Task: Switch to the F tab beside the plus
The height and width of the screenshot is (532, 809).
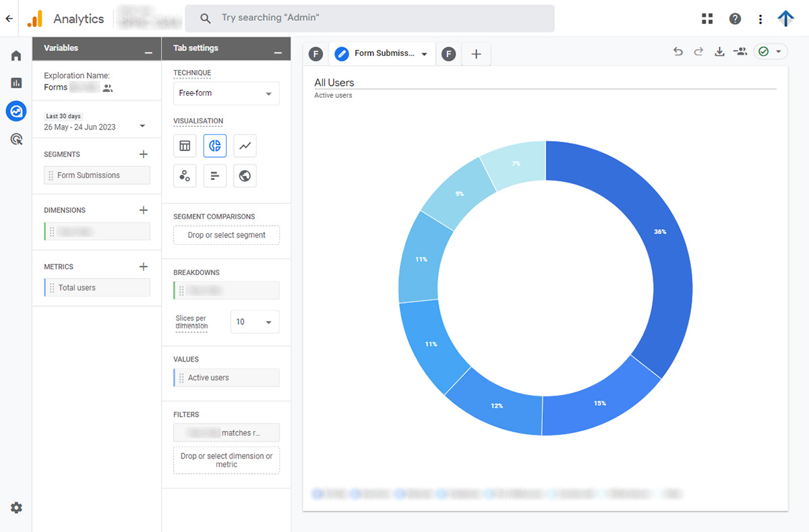Action: pos(449,54)
